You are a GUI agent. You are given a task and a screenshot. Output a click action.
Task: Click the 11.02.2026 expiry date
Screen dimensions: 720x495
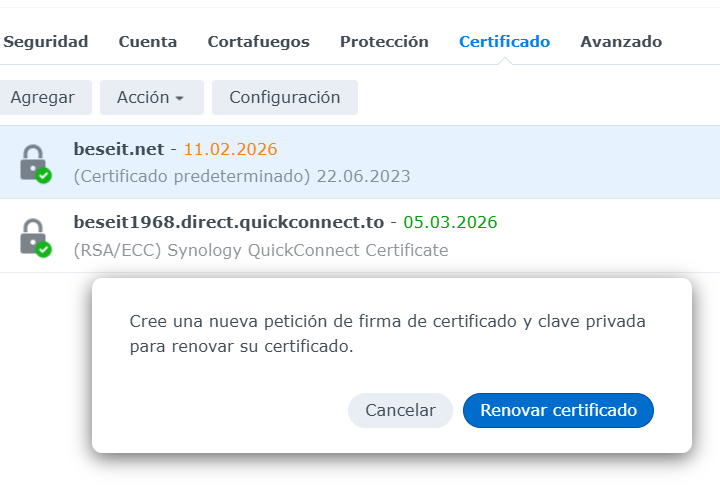coord(230,149)
